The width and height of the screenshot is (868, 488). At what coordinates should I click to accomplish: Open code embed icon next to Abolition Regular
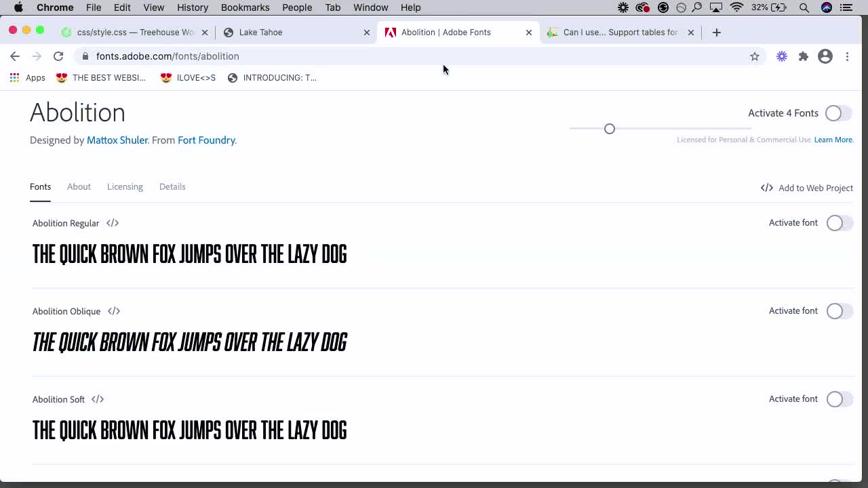112,223
